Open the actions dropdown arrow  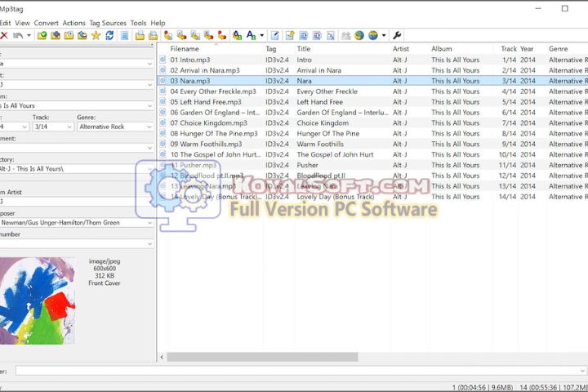[262, 35]
